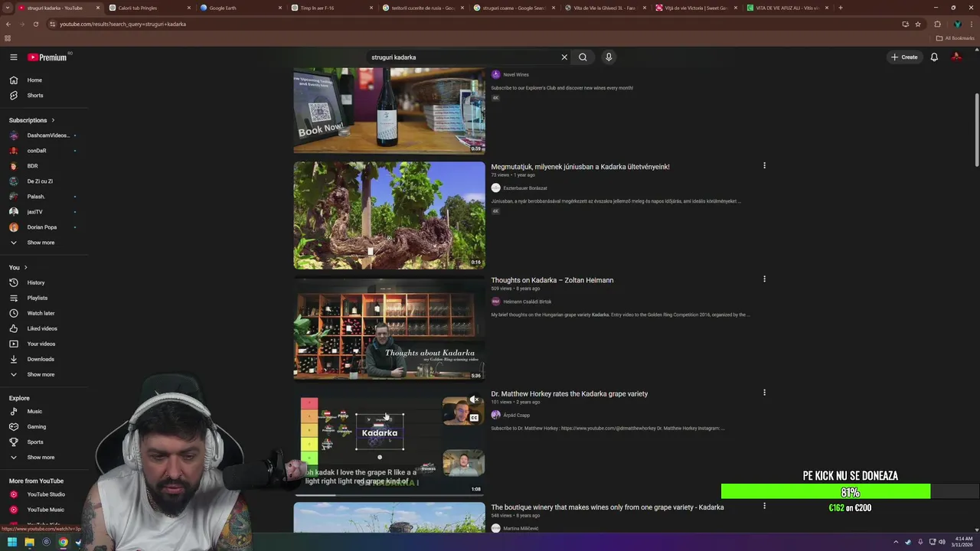Click the Create button
The height and width of the screenshot is (551, 980).
point(904,57)
